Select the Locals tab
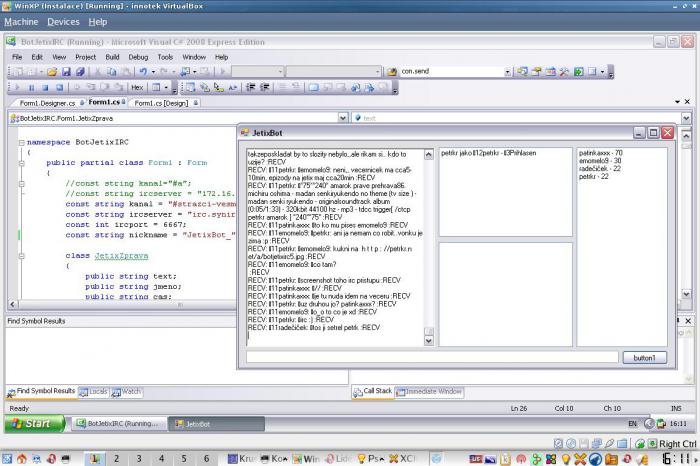The height and width of the screenshot is (466, 700). [94, 391]
